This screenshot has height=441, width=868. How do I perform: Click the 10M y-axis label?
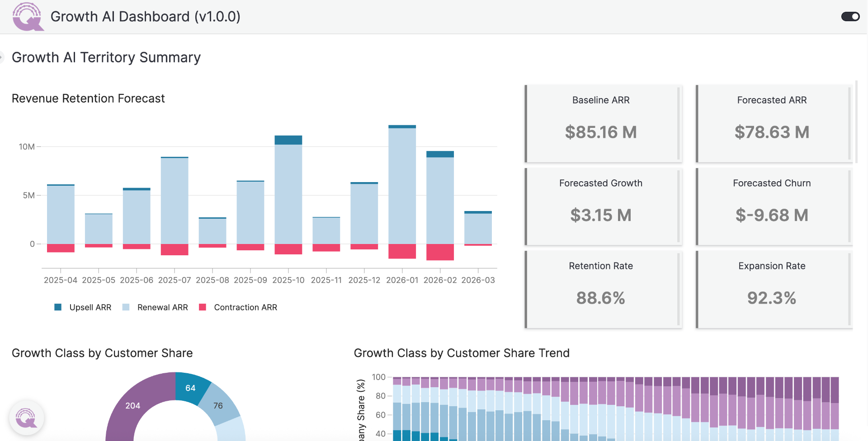click(x=27, y=147)
